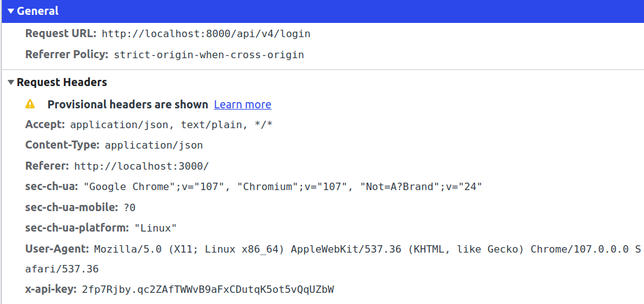Select the Accept header value
The width and height of the screenshot is (644, 304).
pyautogui.click(x=172, y=125)
